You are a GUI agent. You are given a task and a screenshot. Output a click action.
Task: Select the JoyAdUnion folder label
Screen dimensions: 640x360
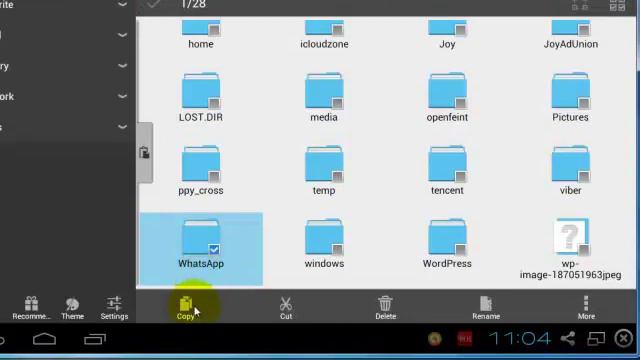point(571,44)
